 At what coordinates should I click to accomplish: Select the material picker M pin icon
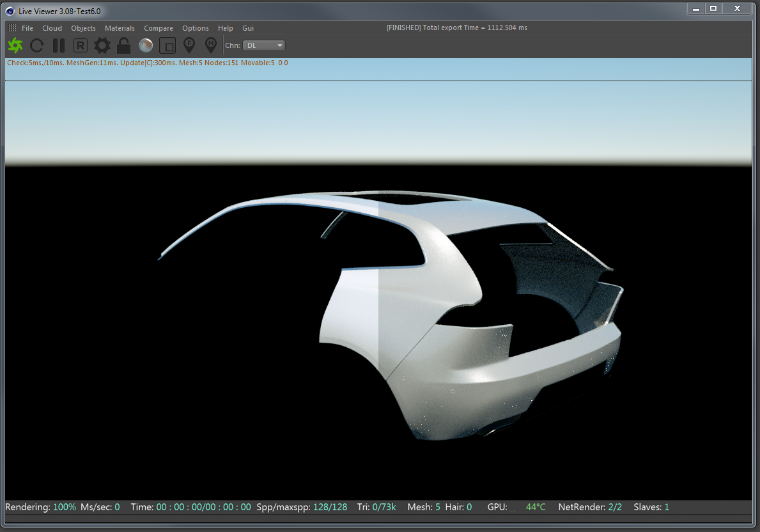tap(210, 45)
